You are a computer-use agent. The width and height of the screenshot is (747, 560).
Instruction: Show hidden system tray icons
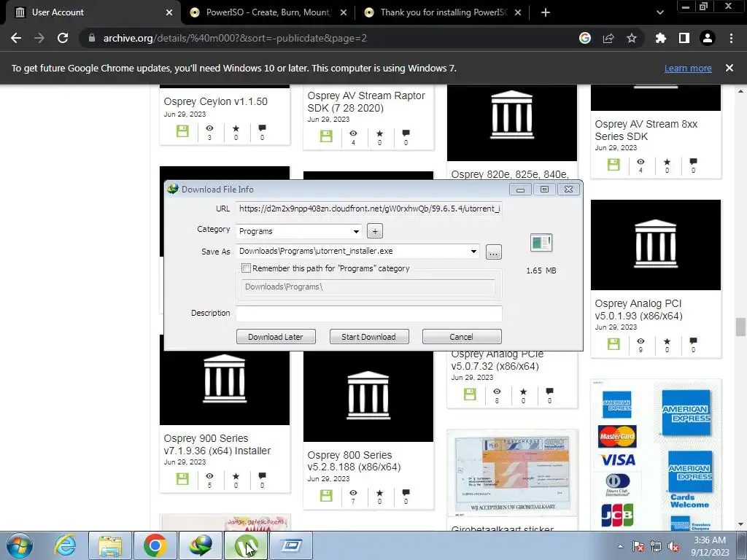point(620,546)
